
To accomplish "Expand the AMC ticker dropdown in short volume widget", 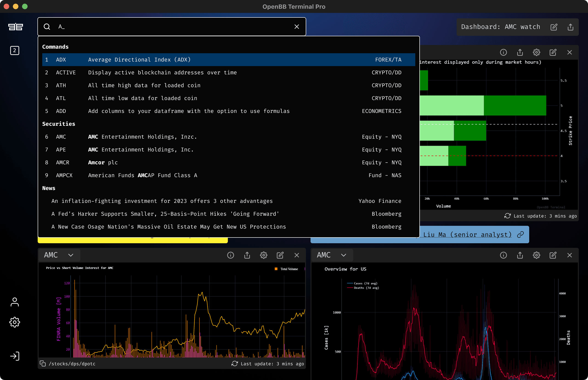I will [59, 255].
